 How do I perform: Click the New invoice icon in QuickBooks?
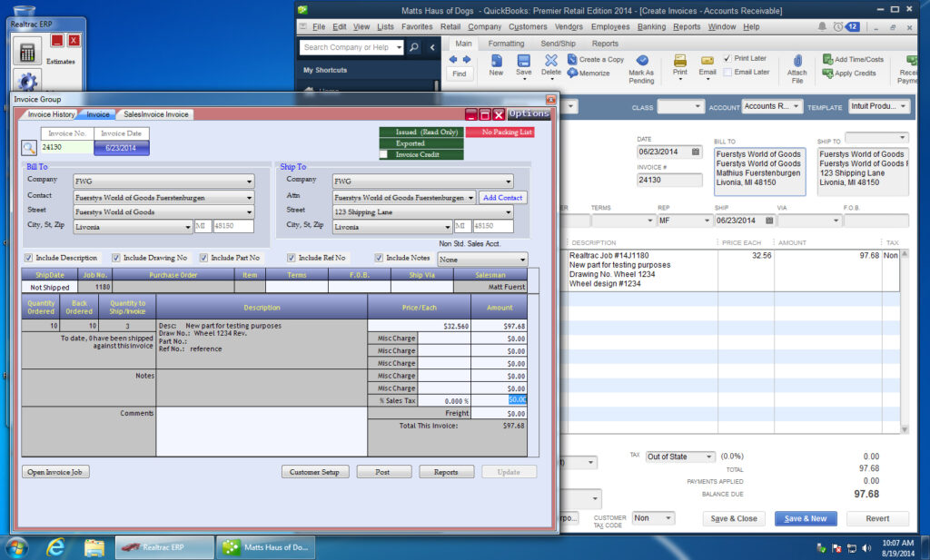pos(497,61)
